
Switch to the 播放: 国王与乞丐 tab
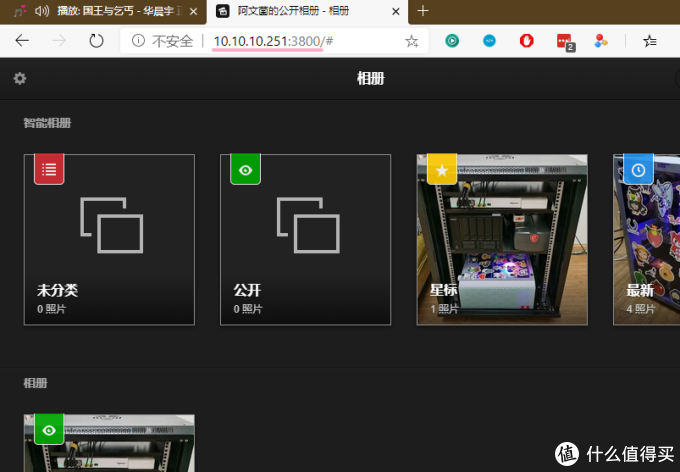pyautogui.click(x=103, y=11)
